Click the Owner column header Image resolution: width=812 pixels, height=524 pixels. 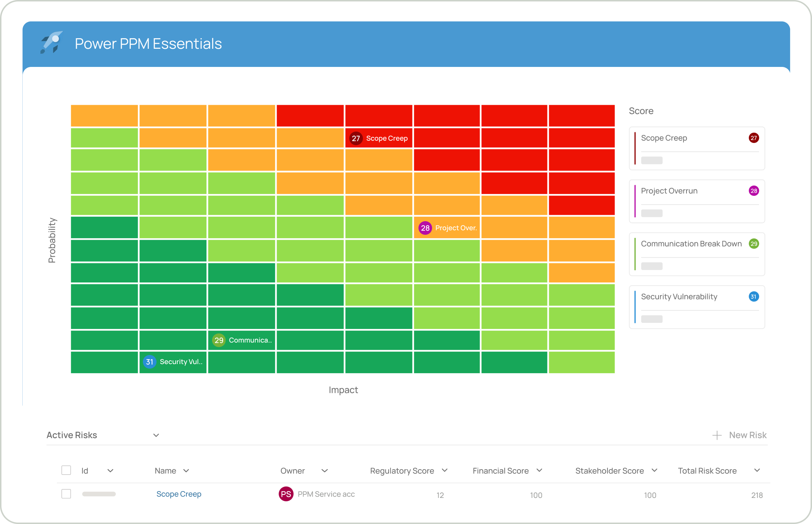click(293, 471)
